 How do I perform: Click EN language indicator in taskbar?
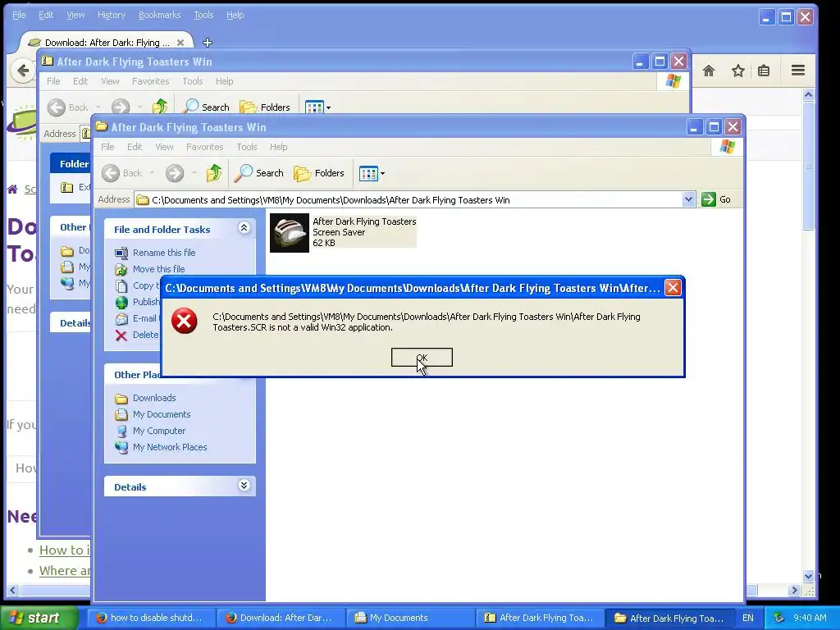tap(748, 618)
